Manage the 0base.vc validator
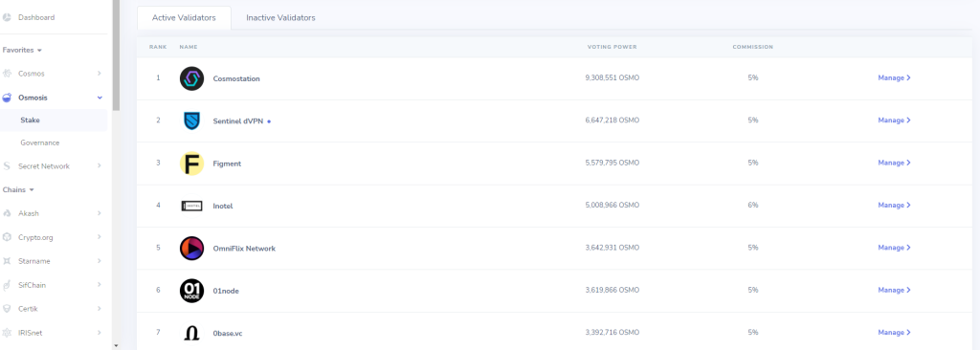 point(894,333)
